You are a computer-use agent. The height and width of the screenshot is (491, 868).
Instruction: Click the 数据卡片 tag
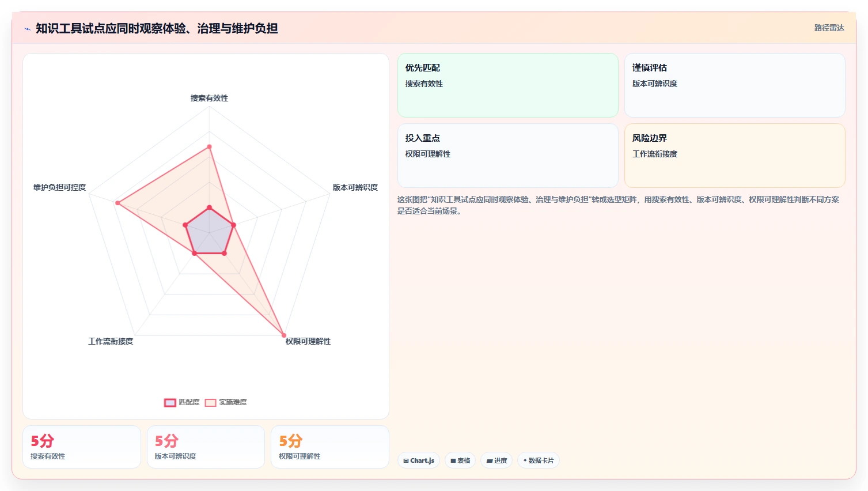coord(538,460)
